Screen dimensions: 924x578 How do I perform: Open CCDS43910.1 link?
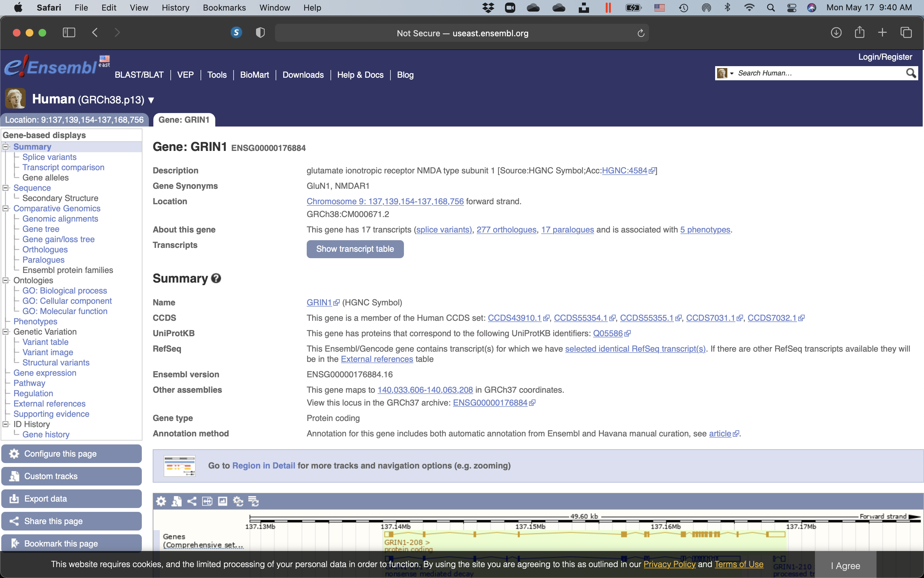[518, 318]
